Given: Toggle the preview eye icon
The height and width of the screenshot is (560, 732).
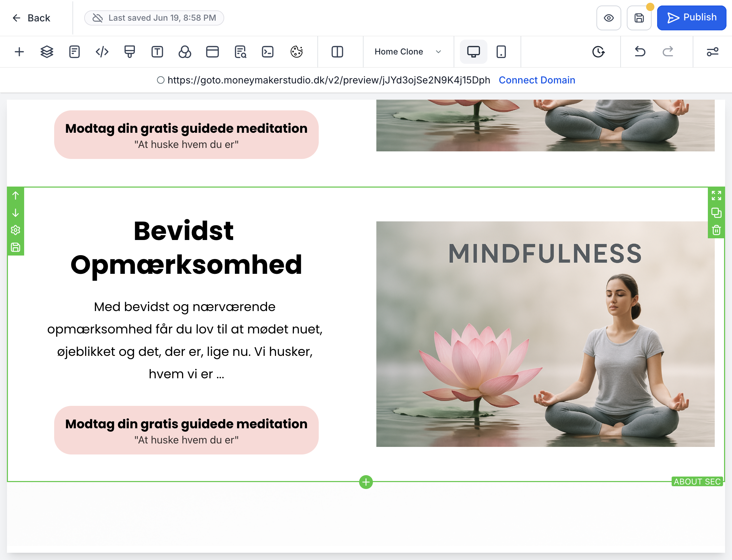Looking at the screenshot, I should click(x=609, y=18).
